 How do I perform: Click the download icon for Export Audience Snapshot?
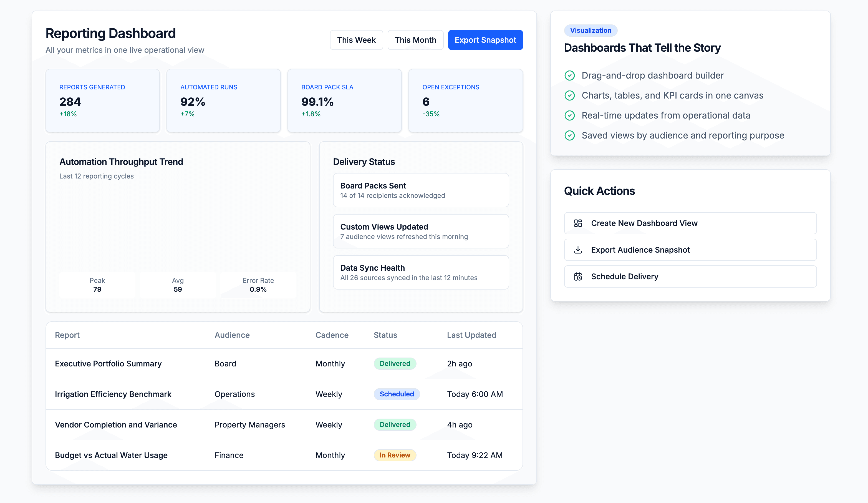tap(579, 250)
